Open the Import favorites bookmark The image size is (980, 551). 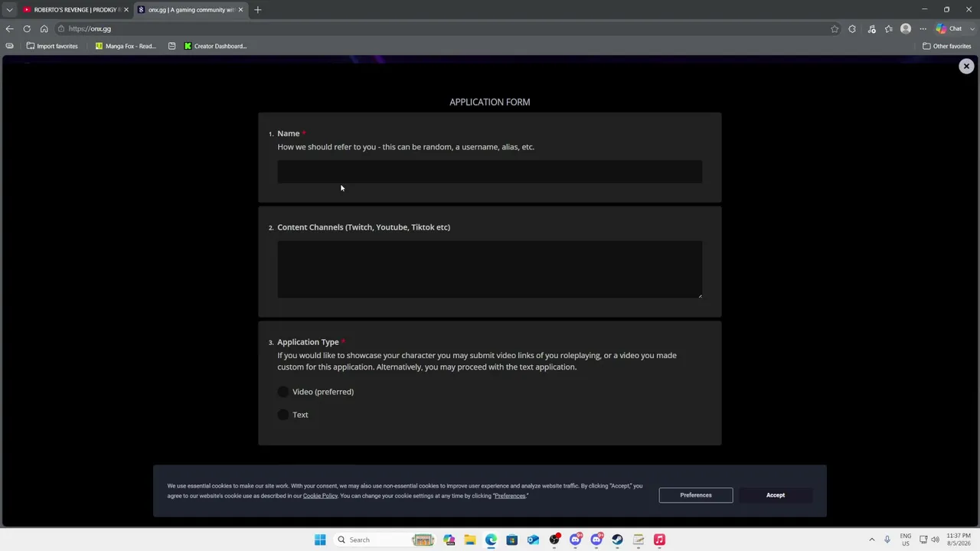[x=52, y=46]
